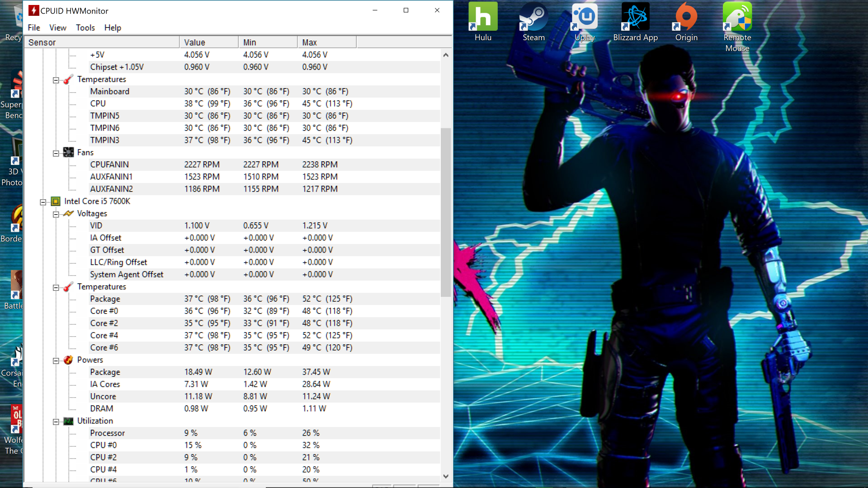This screenshot has height=488, width=868.
Task: Click the thermometer icon beside CPU Temperatures
Action: coord(68,287)
